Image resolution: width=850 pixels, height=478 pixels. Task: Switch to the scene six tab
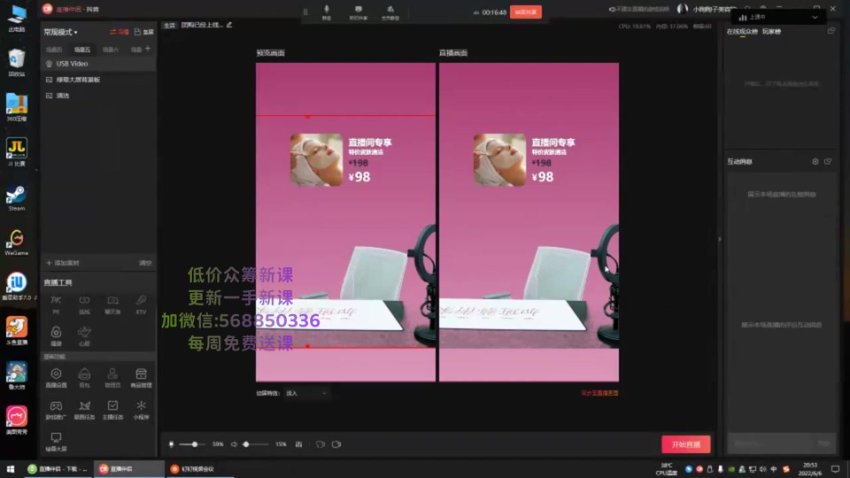pyautogui.click(x=111, y=49)
